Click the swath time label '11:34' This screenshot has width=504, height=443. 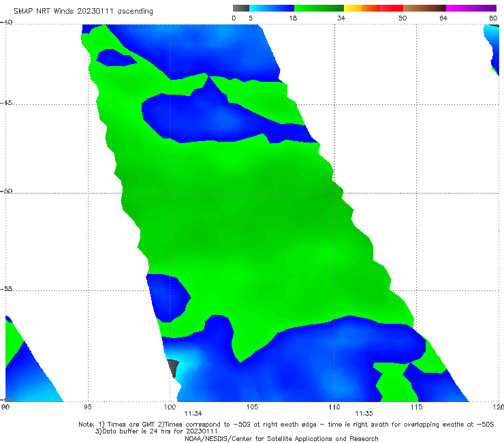click(193, 414)
